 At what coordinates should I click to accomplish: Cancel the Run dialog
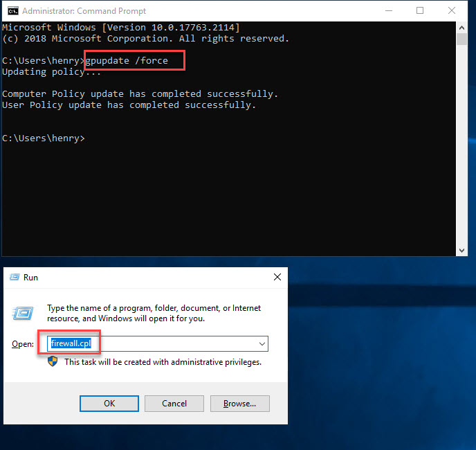point(174,404)
